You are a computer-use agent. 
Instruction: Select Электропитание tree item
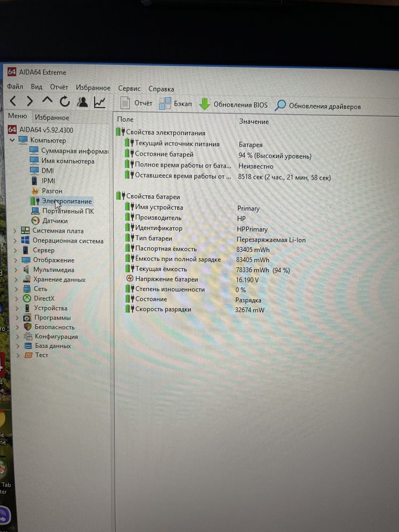pyautogui.click(x=61, y=201)
